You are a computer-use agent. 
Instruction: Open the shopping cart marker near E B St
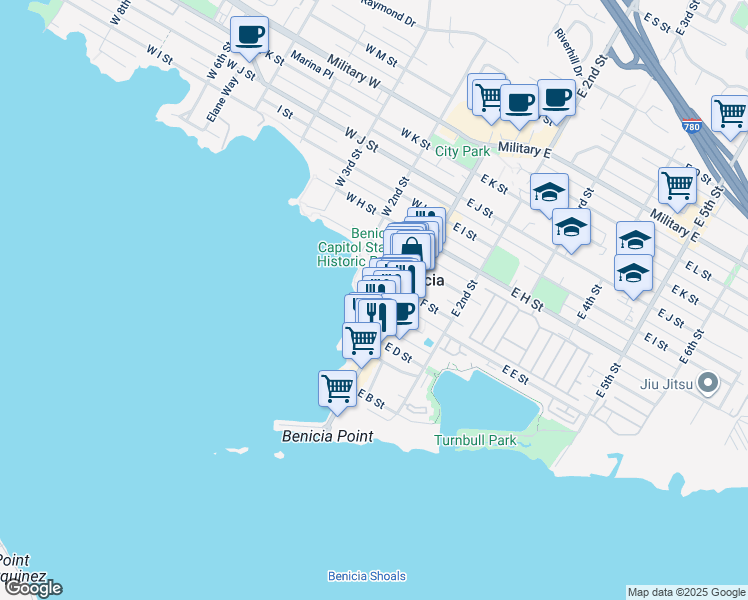[x=337, y=387]
